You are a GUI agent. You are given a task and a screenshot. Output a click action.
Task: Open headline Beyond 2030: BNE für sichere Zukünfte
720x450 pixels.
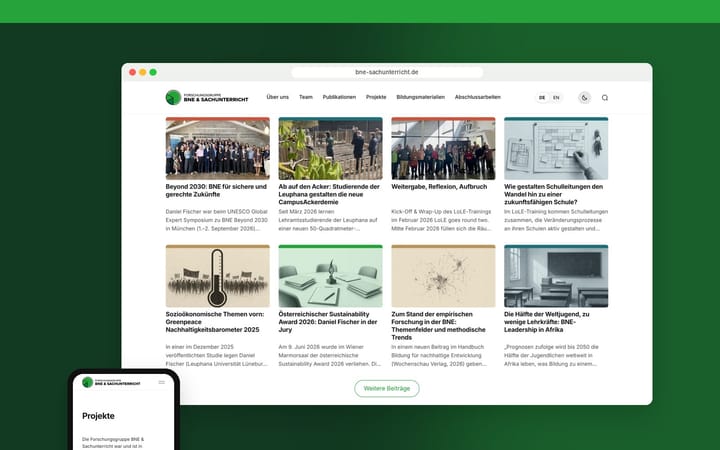(x=216, y=191)
